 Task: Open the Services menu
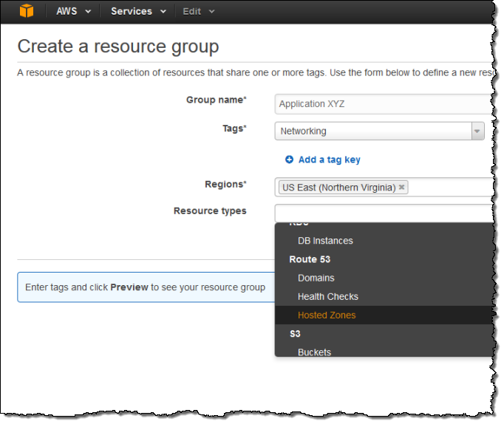click(137, 11)
